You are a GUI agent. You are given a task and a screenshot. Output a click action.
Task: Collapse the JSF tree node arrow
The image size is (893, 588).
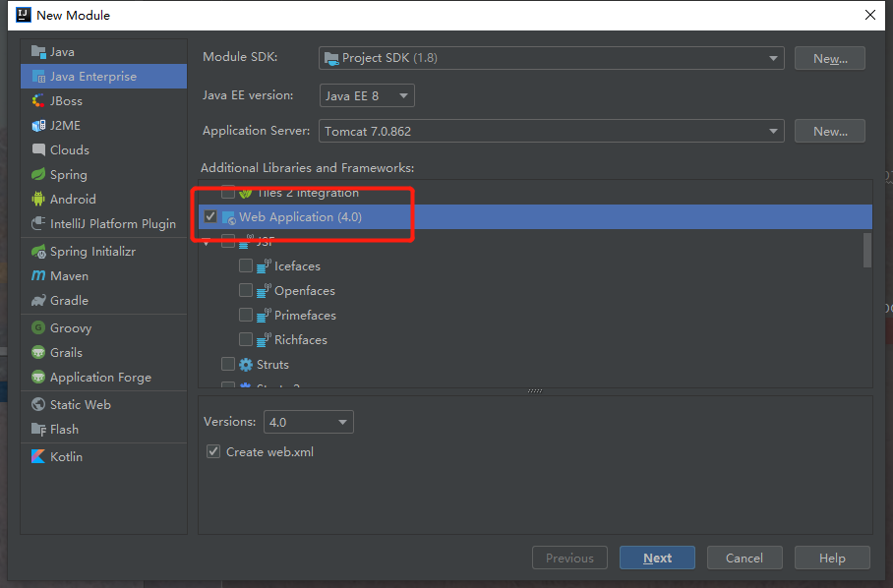[x=207, y=242]
